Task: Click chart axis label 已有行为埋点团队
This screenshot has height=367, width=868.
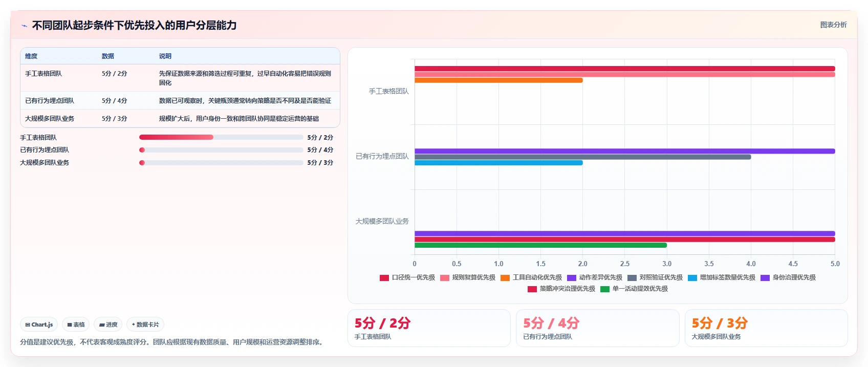Action: pos(382,156)
